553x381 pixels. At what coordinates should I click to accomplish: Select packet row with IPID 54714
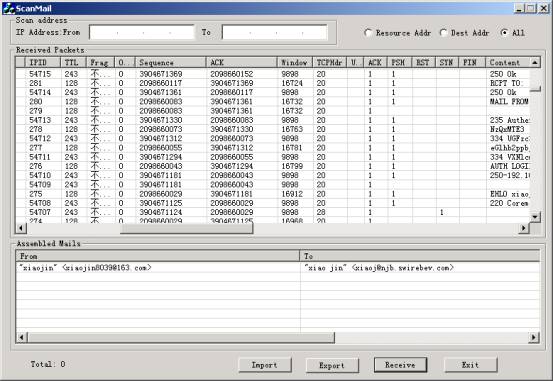(x=273, y=92)
